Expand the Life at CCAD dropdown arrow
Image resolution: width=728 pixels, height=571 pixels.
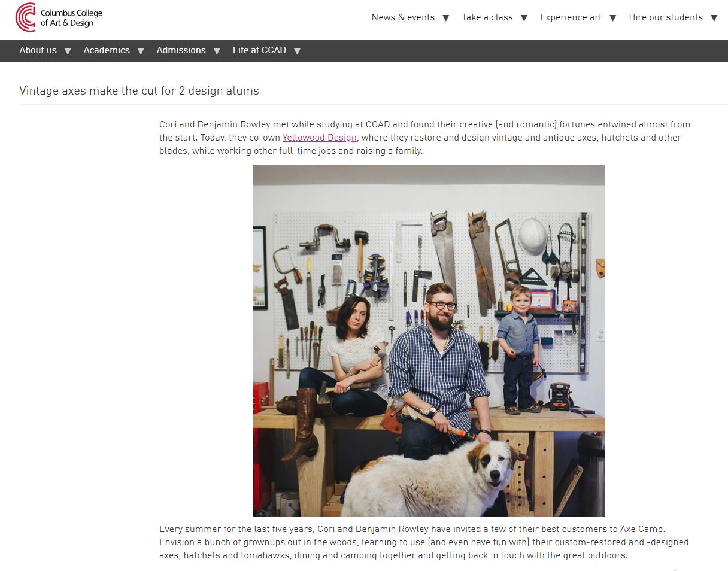click(x=297, y=51)
